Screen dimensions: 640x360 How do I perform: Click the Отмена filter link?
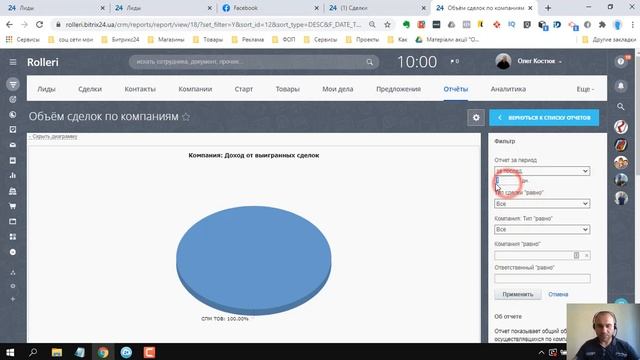tap(558, 294)
